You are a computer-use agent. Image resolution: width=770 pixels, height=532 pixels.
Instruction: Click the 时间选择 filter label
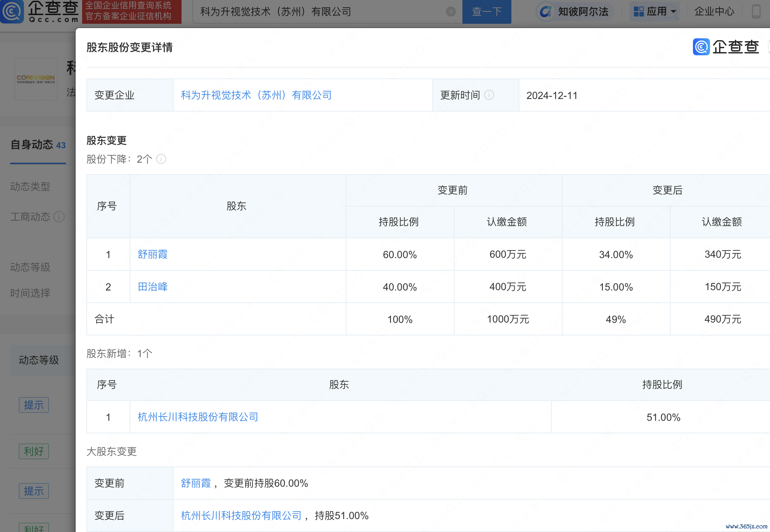tap(30, 293)
